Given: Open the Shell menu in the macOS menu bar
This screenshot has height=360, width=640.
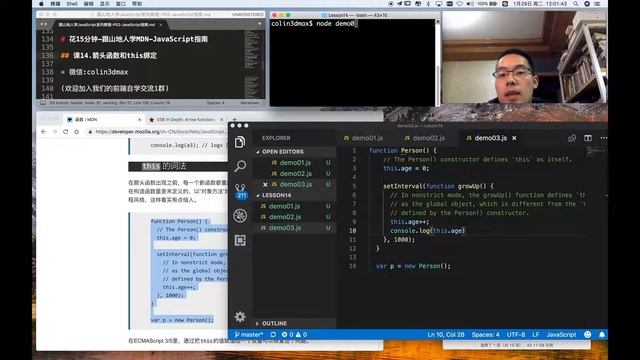Looking at the screenshot, I should (x=72, y=4).
